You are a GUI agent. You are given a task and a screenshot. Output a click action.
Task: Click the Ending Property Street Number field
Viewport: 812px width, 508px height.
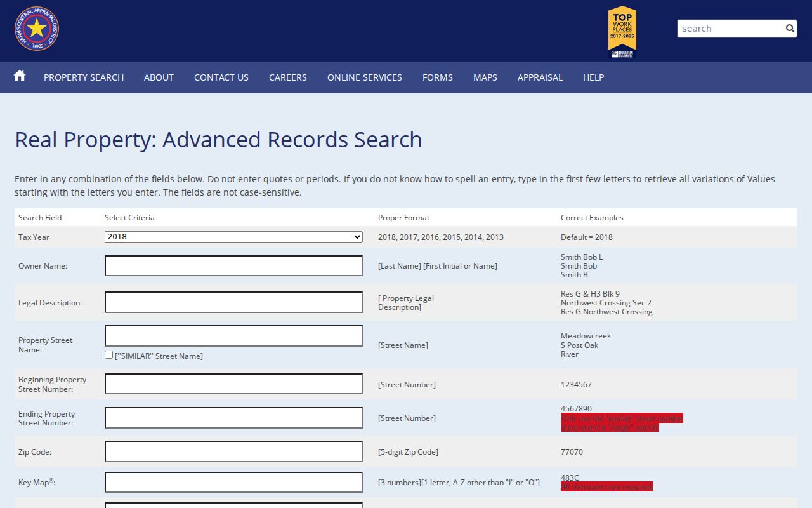233,418
